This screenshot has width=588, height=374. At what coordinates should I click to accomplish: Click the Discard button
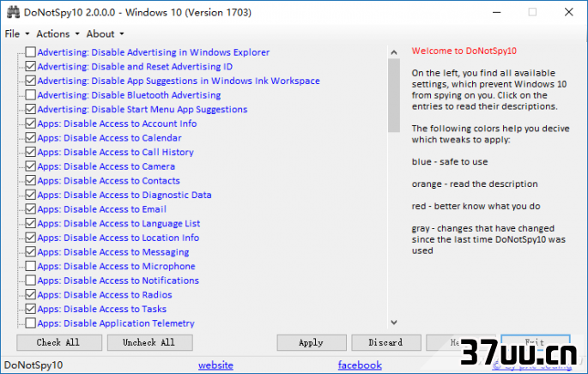[386, 342]
